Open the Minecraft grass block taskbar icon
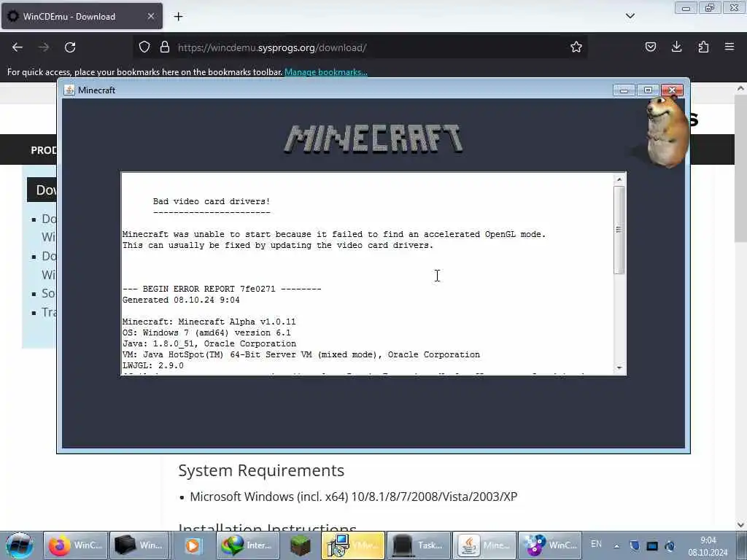747x560 pixels. 300,545
